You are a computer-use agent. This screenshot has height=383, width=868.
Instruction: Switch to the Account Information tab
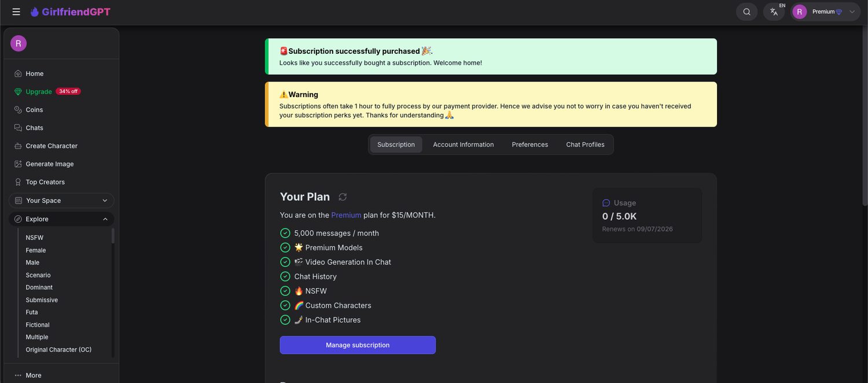pos(464,145)
